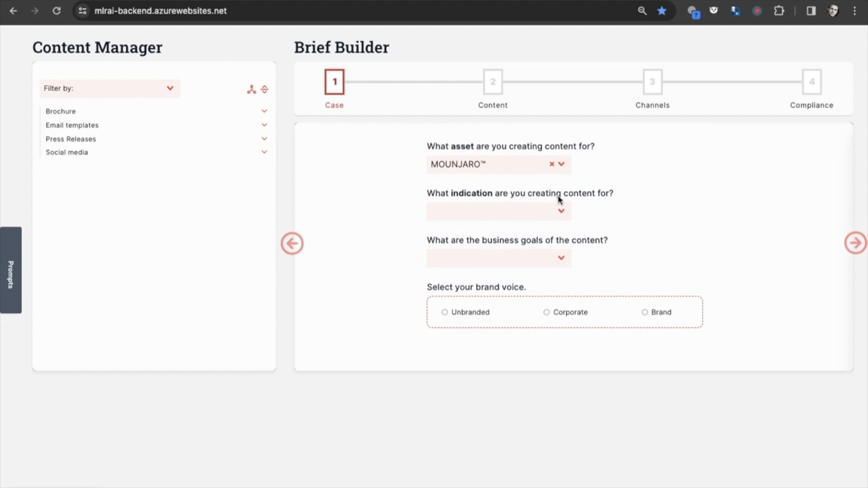Viewport: 868px width, 488px height.
Task: Click the hierarchy tree icon in Content Manager
Action: click(251, 89)
